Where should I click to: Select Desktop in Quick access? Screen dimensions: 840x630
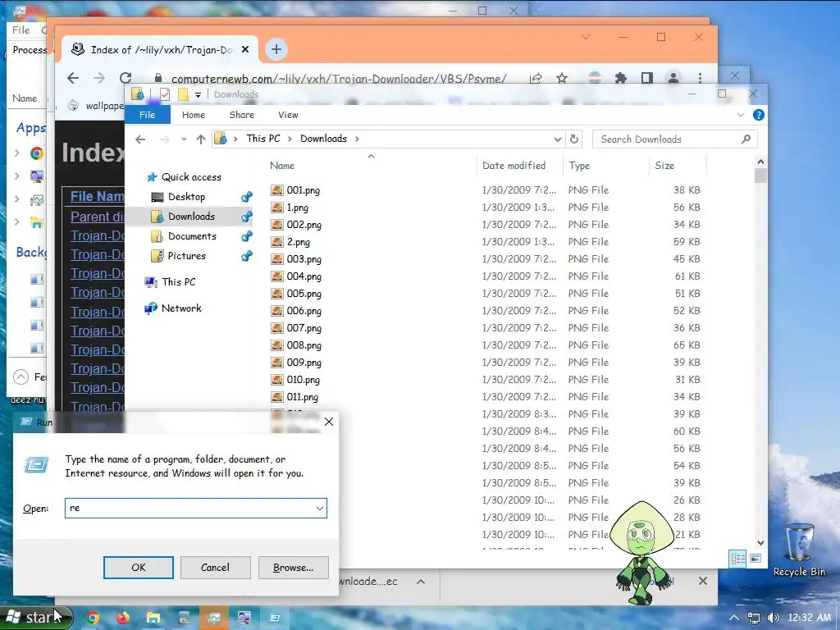[186, 197]
